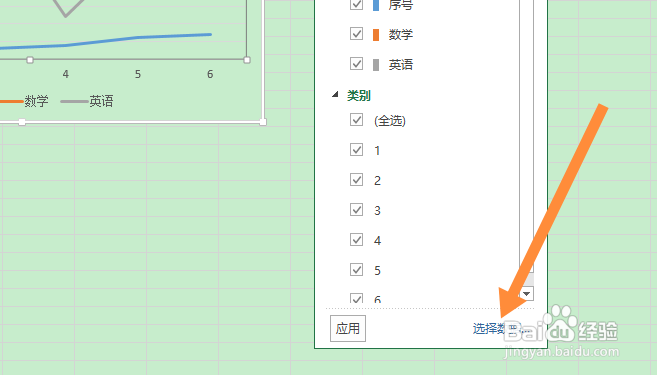
Task: Select the 英语 legend entry in chart
Action: tap(87, 101)
